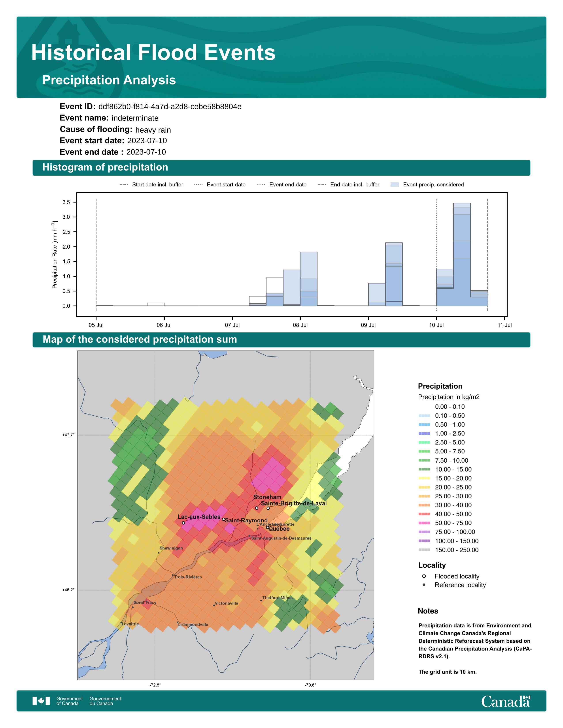Viewport: 563px width, 728px height.
Task: Click the Reference locality legend dot
Action: (x=424, y=585)
